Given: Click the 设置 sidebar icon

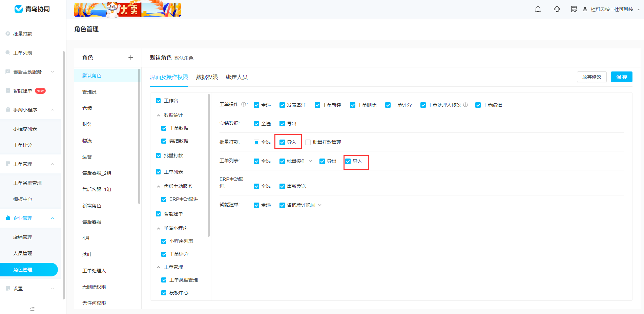Looking at the screenshot, I should 8,288.
